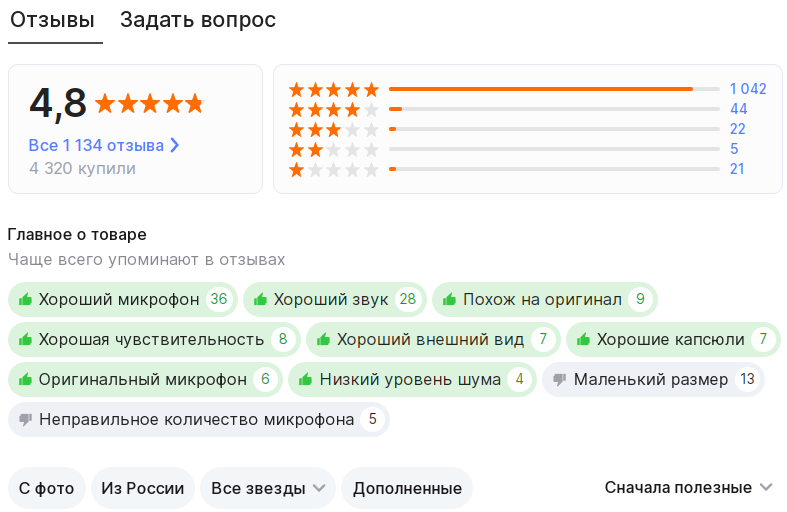This screenshot has width=787, height=512.
Task: Click the five-star orange rating bar
Action: 540,89
